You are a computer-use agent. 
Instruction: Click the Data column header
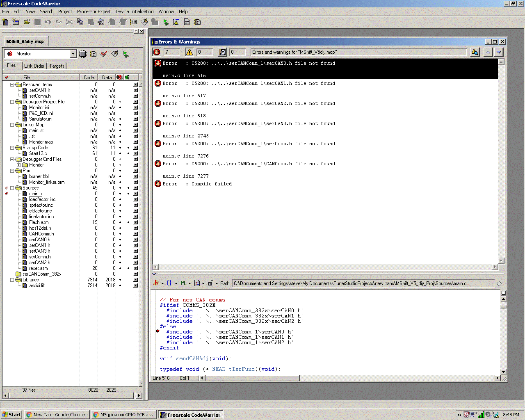[107, 77]
